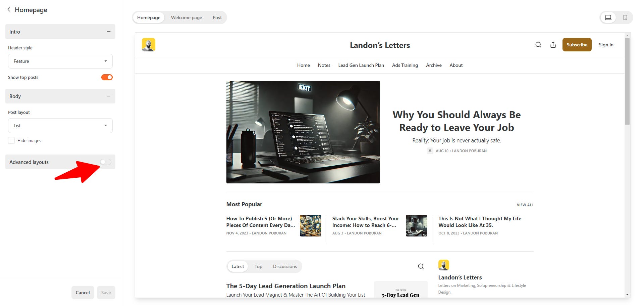Image resolution: width=644 pixels, height=306 pixels.
Task: Open the featured post laptop thumbnail
Action: (303, 132)
